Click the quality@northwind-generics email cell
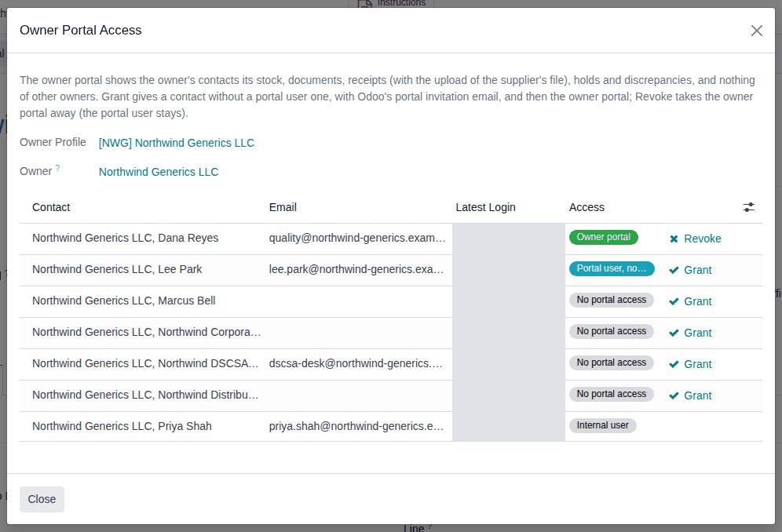The height and width of the screenshot is (532, 782). click(x=359, y=239)
